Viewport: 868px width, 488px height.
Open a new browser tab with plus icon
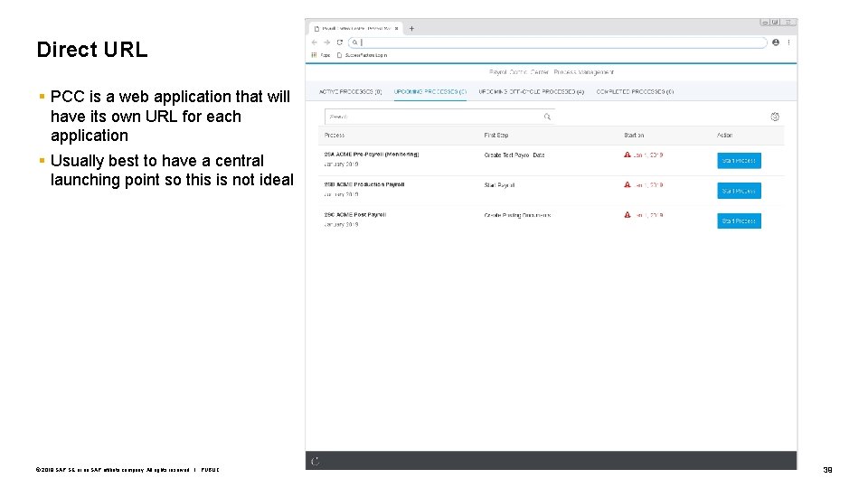pyautogui.click(x=411, y=28)
